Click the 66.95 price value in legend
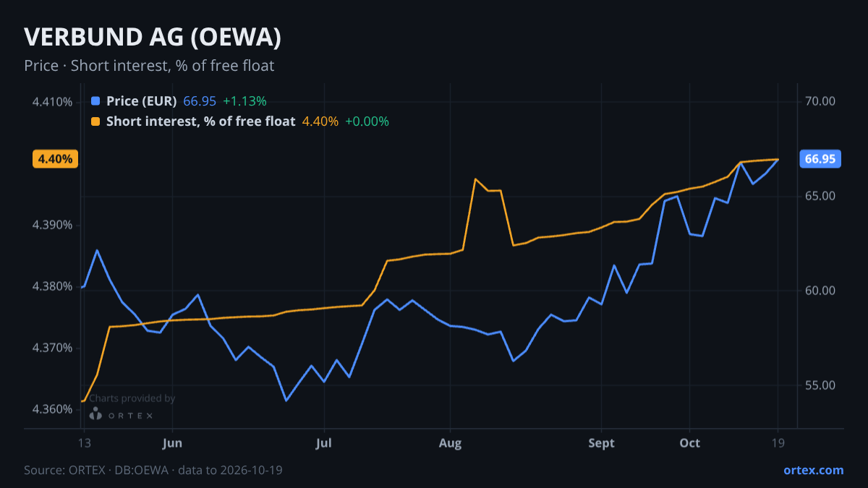The image size is (868, 488). [200, 101]
